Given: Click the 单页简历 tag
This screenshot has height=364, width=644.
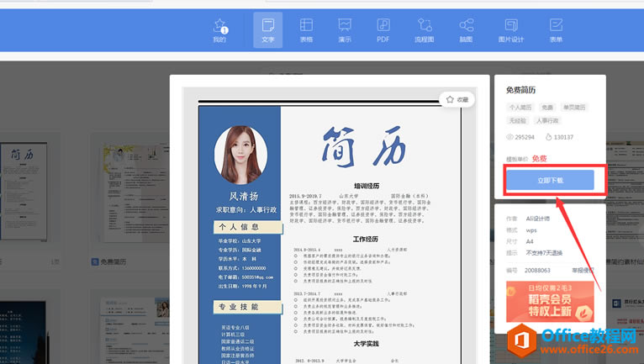Looking at the screenshot, I should [574, 108].
